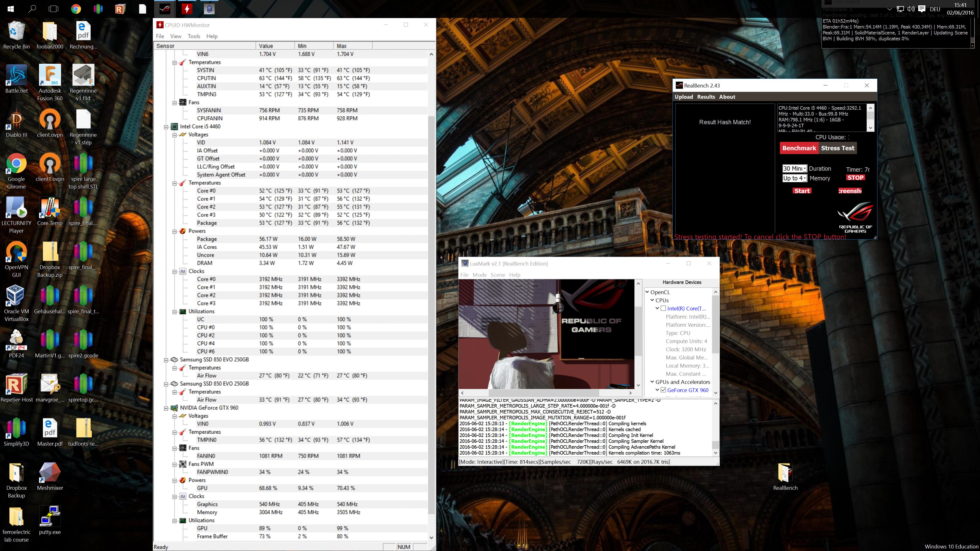The width and height of the screenshot is (980, 551).
Task: Open the Core Temp desktop icon
Action: click(50, 209)
